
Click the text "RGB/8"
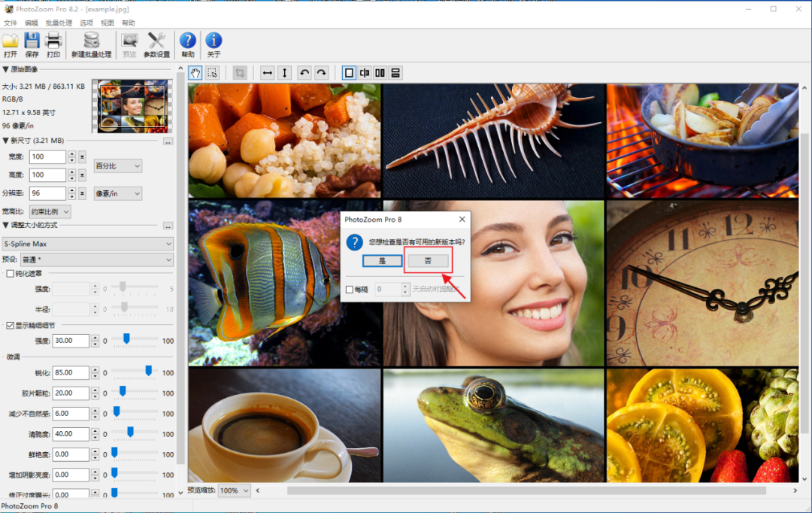point(13,99)
